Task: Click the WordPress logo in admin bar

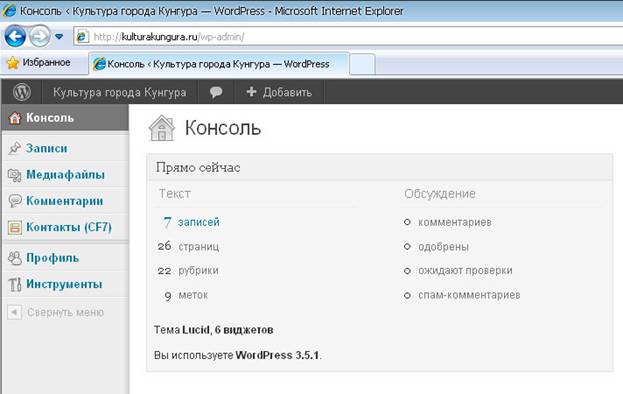Action: pyautogui.click(x=22, y=92)
